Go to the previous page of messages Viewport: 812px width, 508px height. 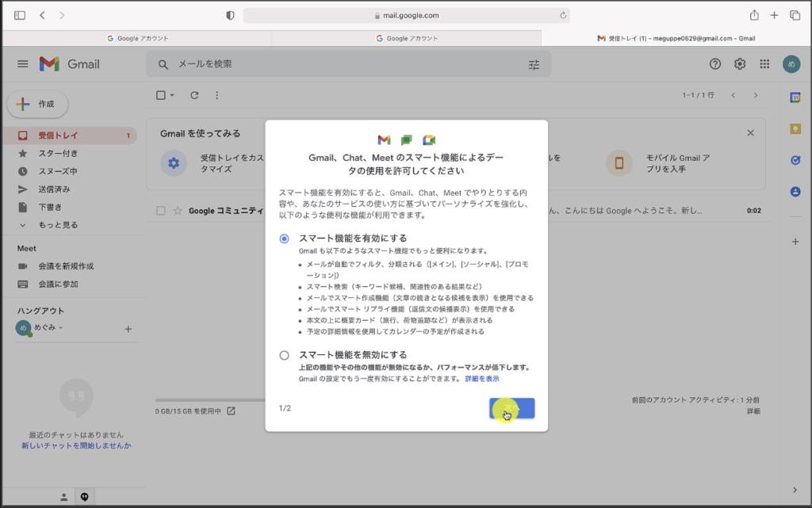click(733, 95)
